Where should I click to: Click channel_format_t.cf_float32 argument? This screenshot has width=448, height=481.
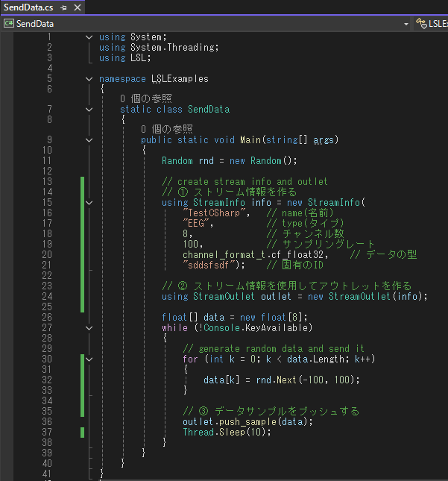(253, 254)
